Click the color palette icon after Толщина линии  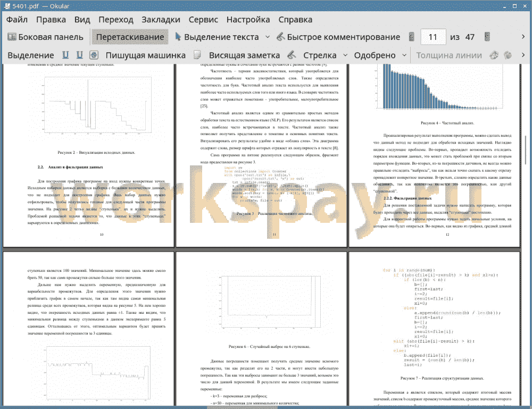(x=494, y=55)
